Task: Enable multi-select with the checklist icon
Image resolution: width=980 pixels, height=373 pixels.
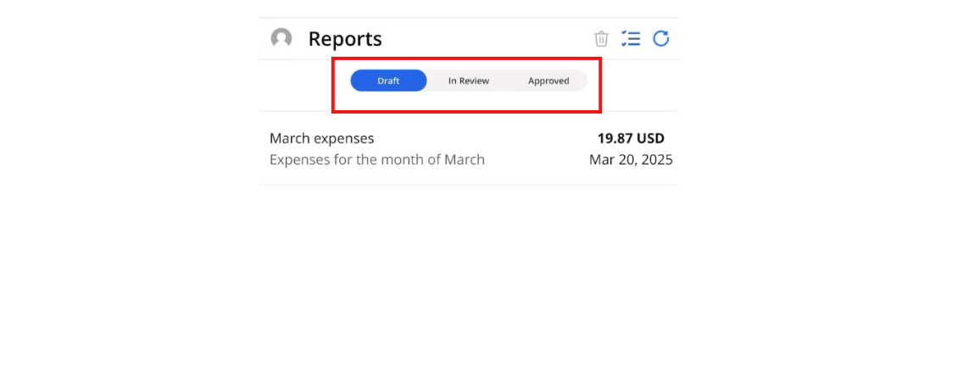Action: click(x=631, y=38)
